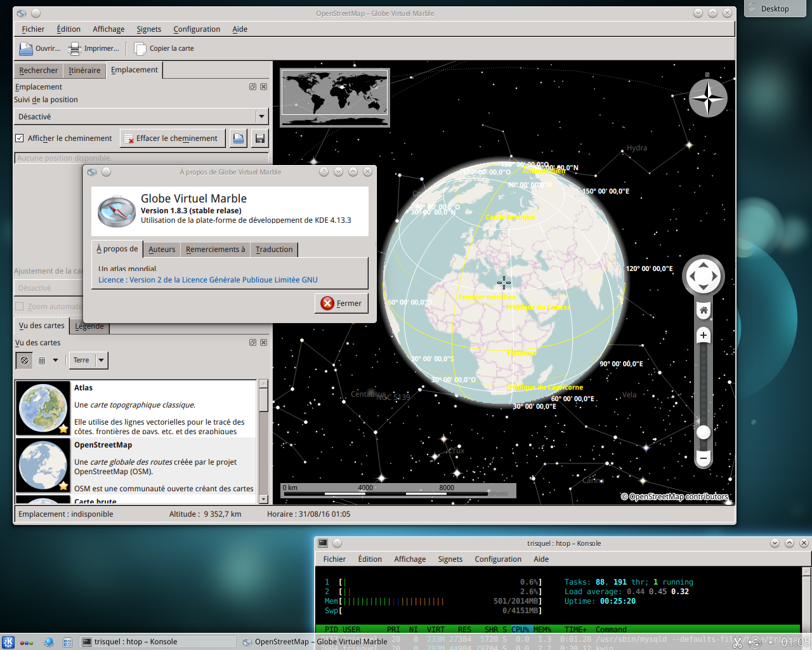This screenshot has width=812, height=650.
Task: Toggle favorite star on Atlas map
Action: (x=63, y=429)
